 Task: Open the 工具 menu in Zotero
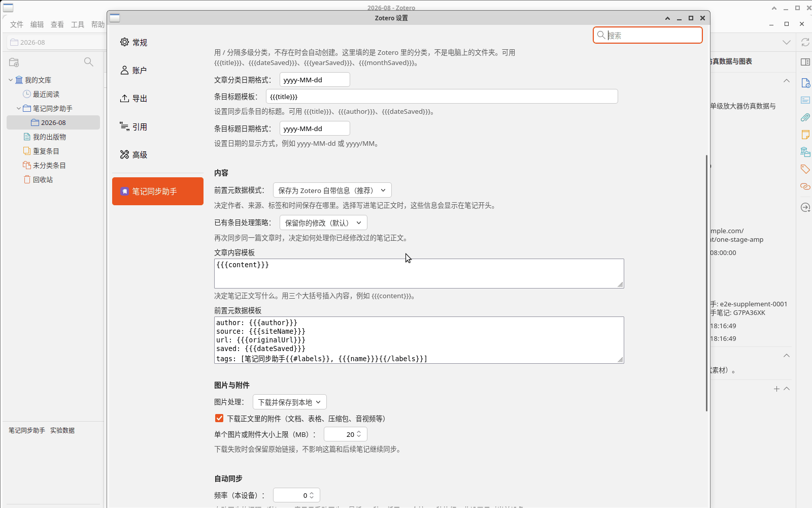pyautogui.click(x=78, y=24)
